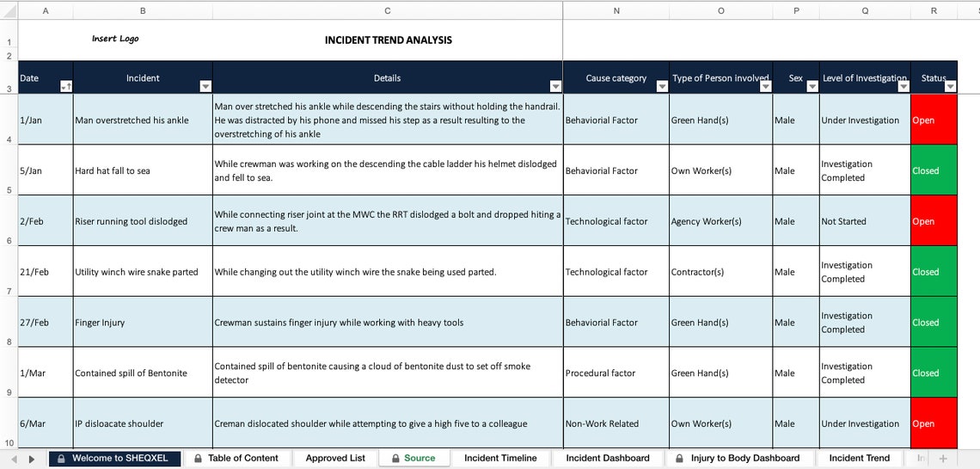Open the Approved List sheet tab
The image size is (980, 469).
coord(335,459)
